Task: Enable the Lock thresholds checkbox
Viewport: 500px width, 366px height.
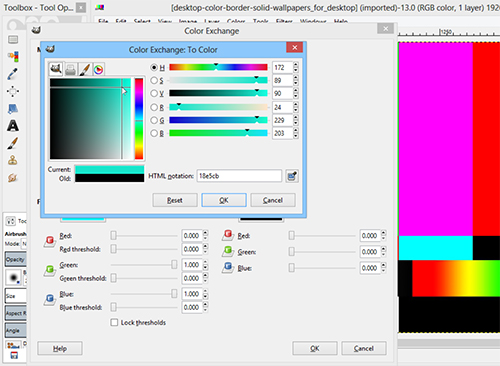Action: 114,322
